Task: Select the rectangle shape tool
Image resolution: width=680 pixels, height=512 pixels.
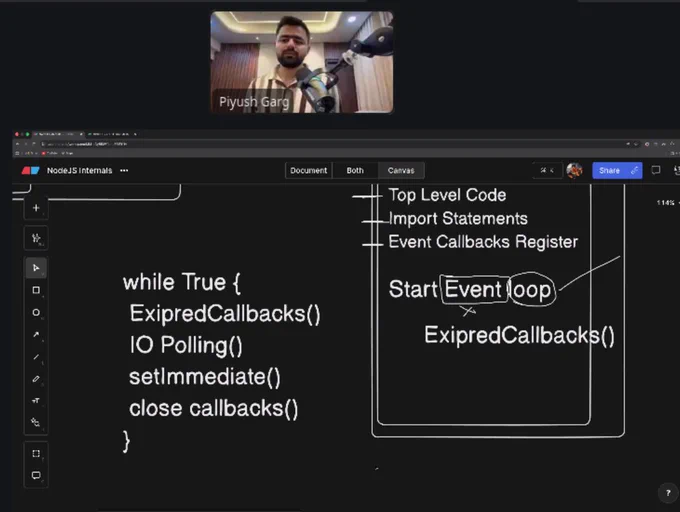Action: (36, 290)
